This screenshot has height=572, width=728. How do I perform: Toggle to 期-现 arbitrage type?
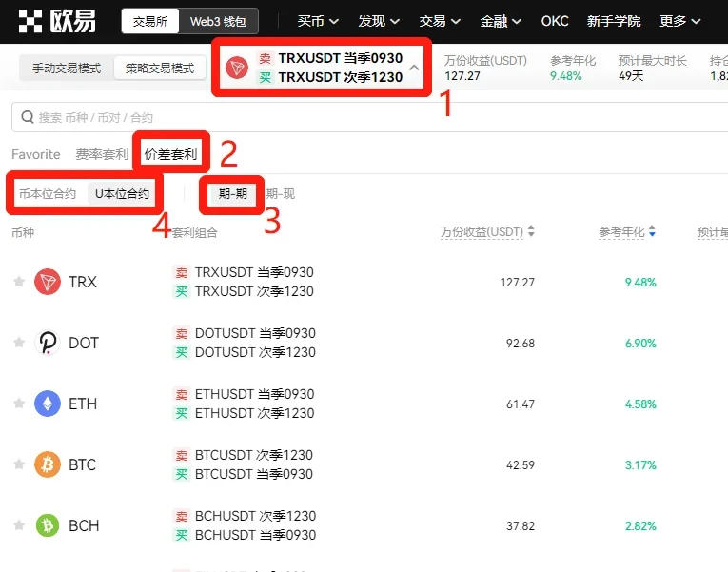pos(281,194)
